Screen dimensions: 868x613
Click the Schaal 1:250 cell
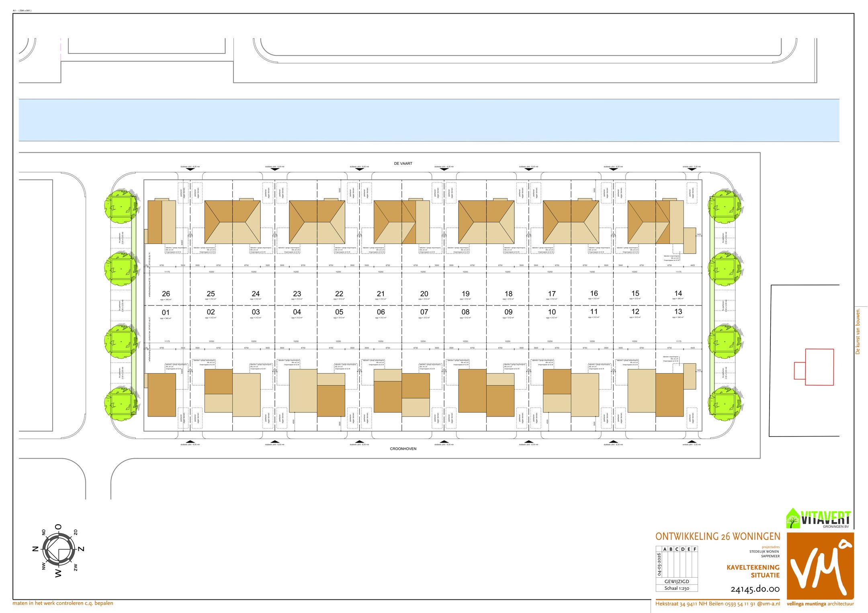(x=677, y=588)
